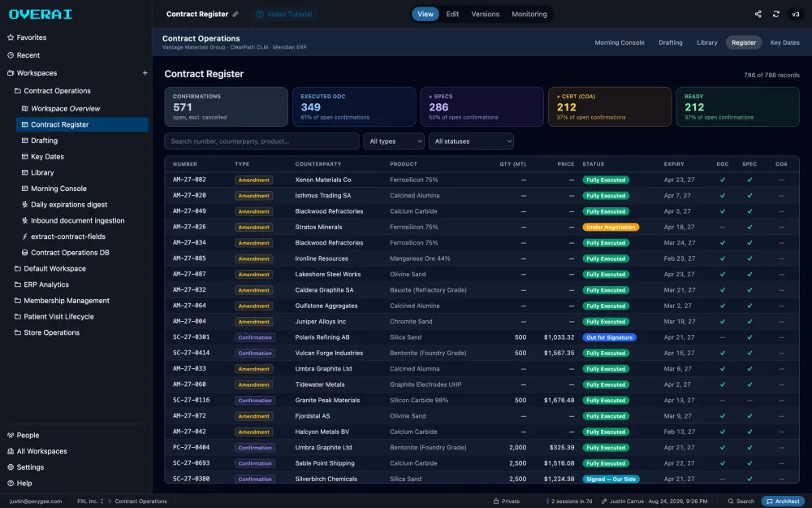This screenshot has height=508, width=812.
Task: Click the Under Negotiation status badge
Action: [x=611, y=227]
